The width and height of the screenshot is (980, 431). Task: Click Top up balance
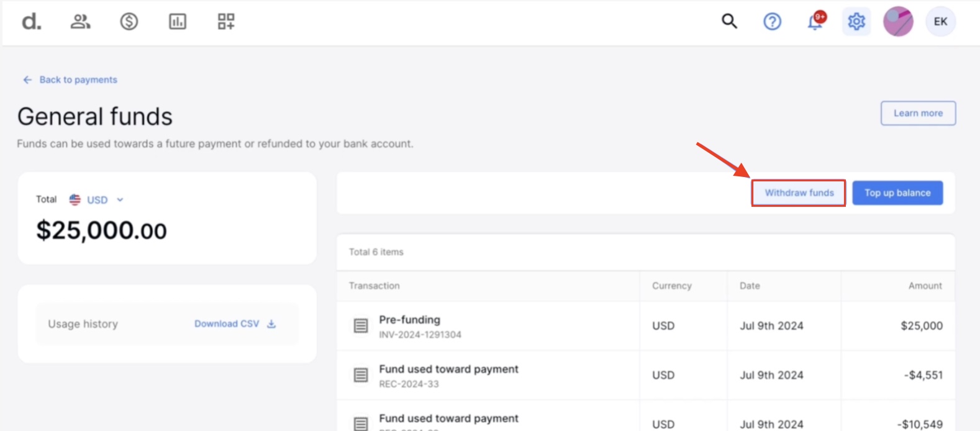click(897, 193)
